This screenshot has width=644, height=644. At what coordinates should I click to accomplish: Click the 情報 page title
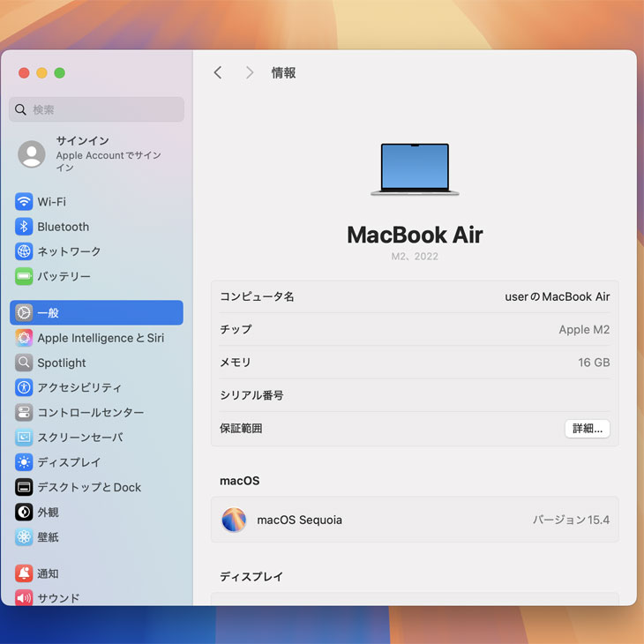(283, 72)
